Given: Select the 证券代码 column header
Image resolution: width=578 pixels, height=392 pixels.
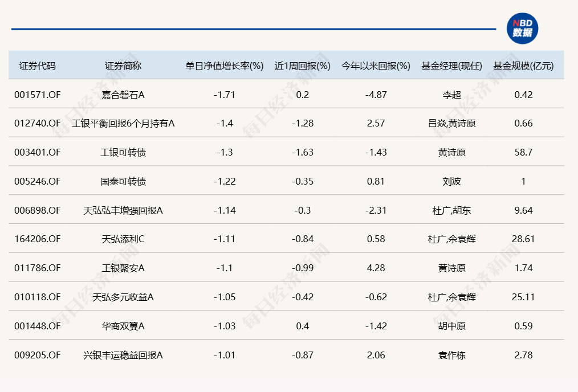Looking at the screenshot, I should pyautogui.click(x=37, y=66).
